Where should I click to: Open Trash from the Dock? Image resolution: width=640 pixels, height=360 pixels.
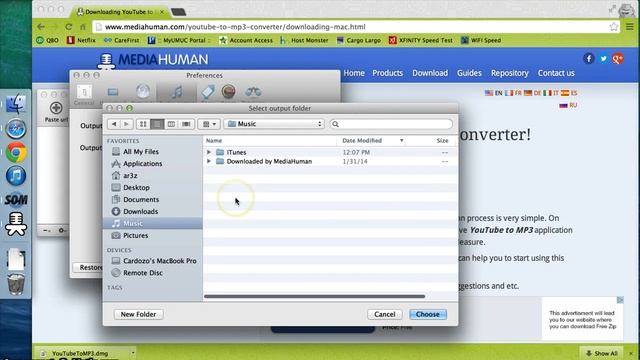pyautogui.click(x=16, y=284)
